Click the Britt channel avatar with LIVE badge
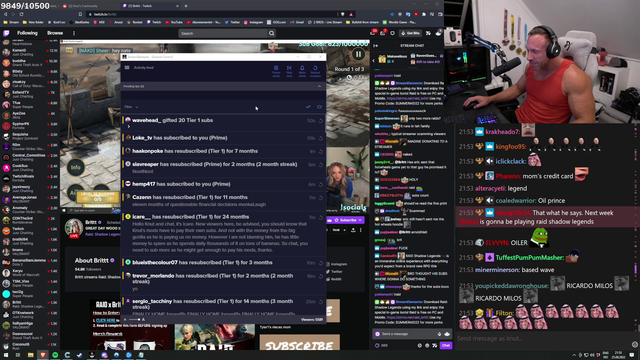The height and width of the screenshot is (360, 640). pyautogui.click(x=74, y=228)
